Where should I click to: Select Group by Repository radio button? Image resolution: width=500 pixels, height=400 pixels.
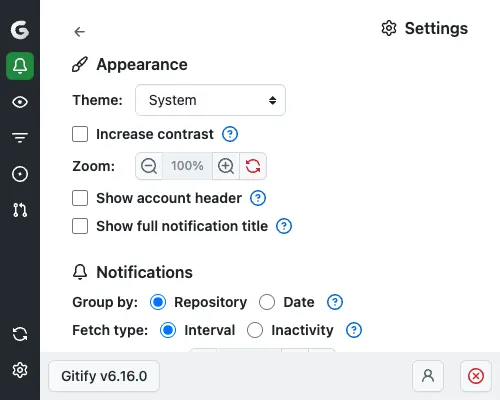click(x=158, y=302)
